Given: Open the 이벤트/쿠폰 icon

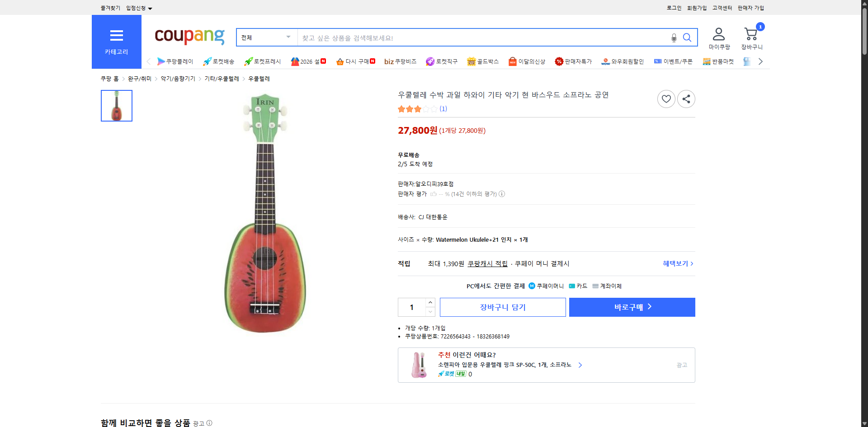Looking at the screenshot, I should (x=658, y=61).
